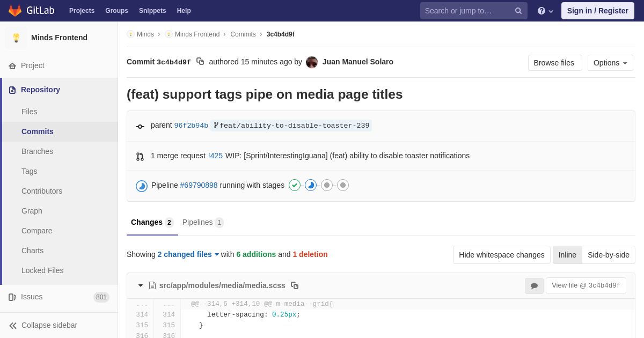Click Minds Frontend breadcrumb link
Image resolution: width=644 pixels, height=338 pixels.
[197, 34]
